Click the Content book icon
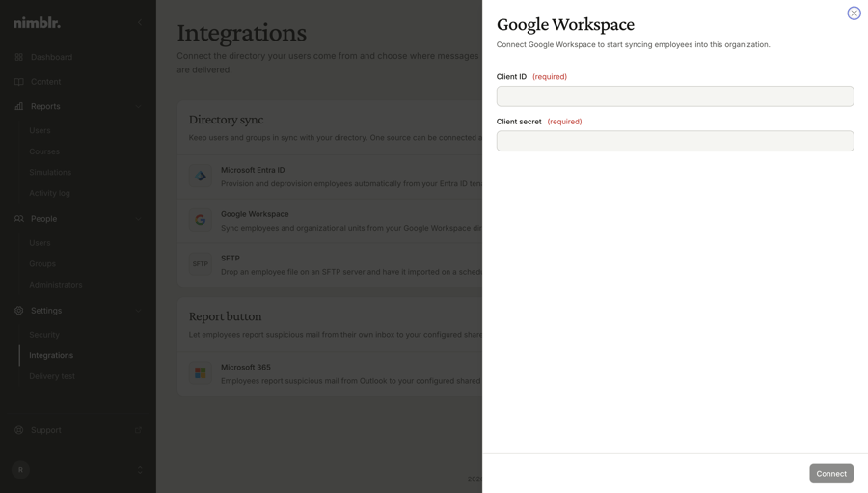Image resolution: width=868 pixels, height=493 pixels. point(19,82)
